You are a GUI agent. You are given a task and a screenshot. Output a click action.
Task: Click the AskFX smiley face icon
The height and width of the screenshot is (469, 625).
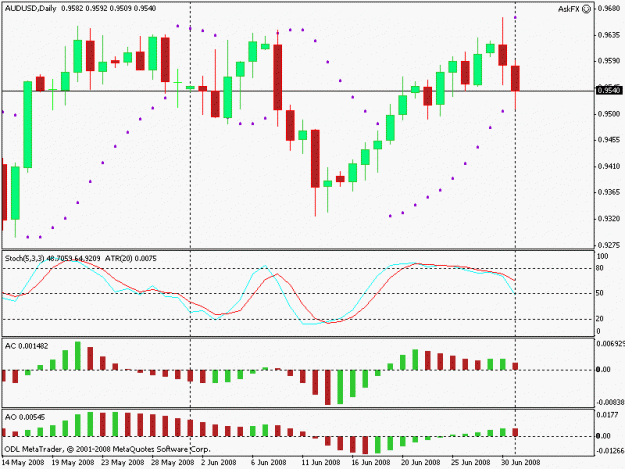(x=586, y=9)
